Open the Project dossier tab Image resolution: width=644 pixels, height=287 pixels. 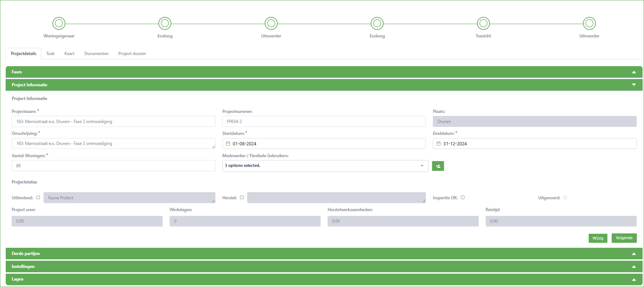(132, 54)
